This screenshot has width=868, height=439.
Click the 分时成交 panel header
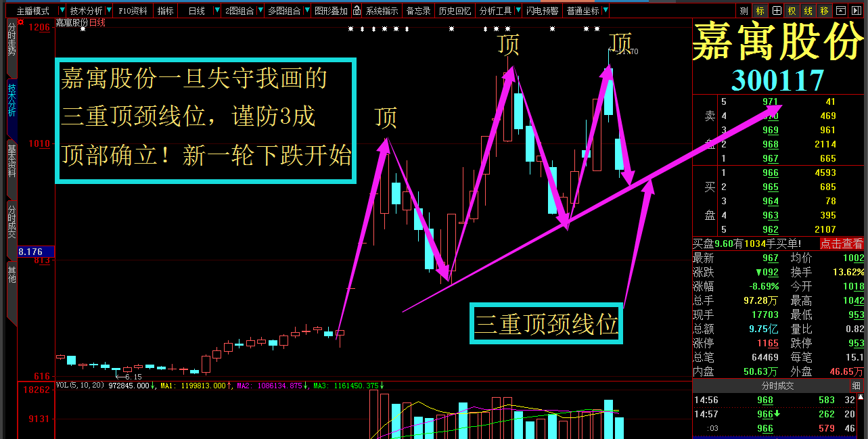pos(778,386)
